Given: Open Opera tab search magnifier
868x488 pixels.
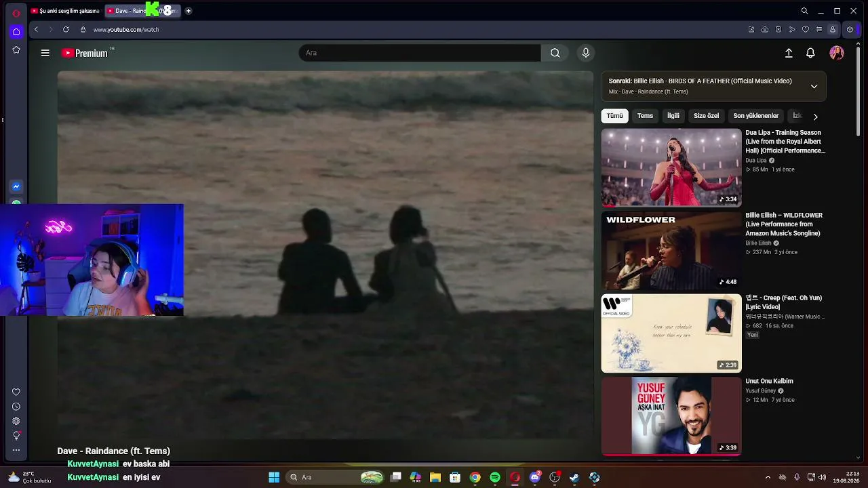Looking at the screenshot, I should (804, 11).
